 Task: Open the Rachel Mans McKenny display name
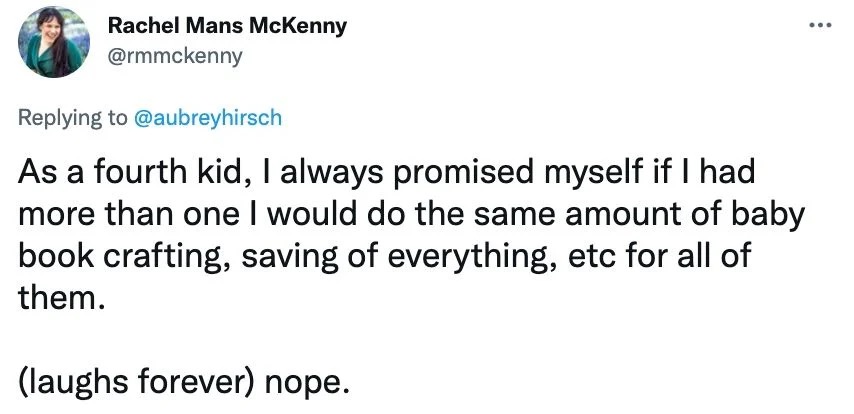(x=227, y=26)
